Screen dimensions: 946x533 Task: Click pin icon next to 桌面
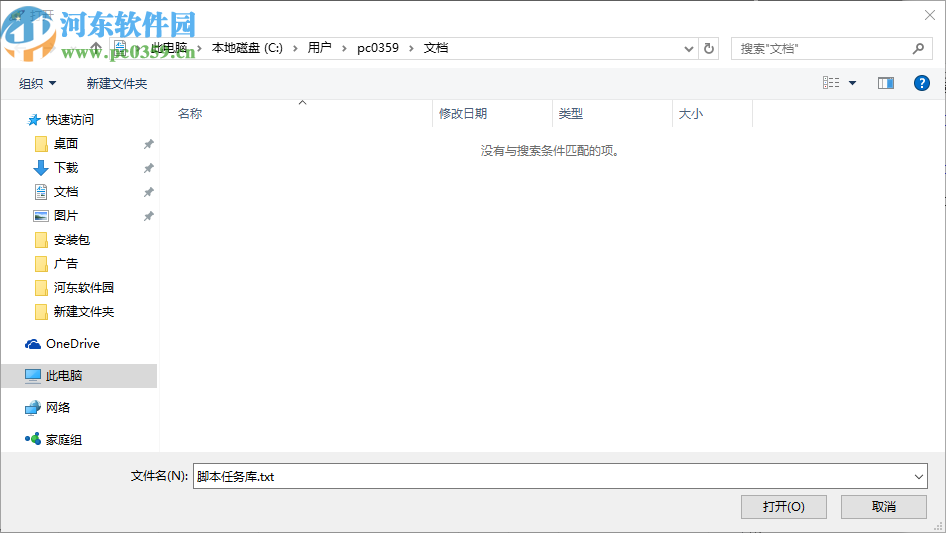tap(148, 144)
